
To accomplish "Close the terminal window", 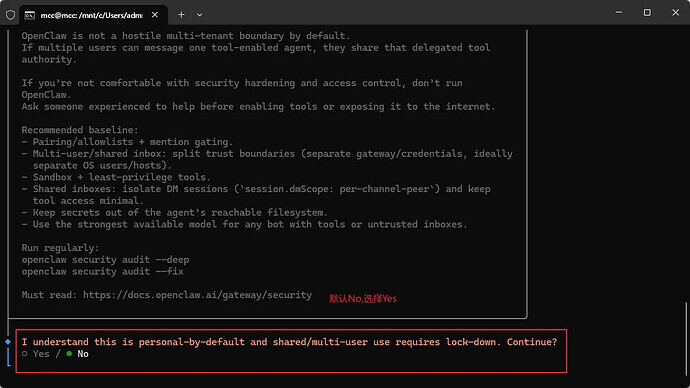I will 675,13.
